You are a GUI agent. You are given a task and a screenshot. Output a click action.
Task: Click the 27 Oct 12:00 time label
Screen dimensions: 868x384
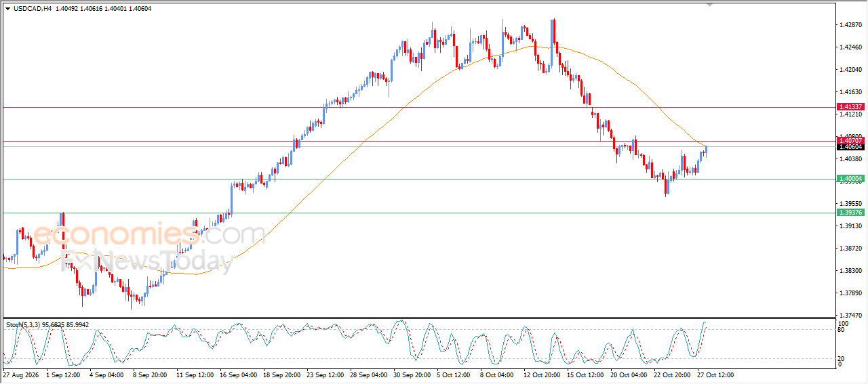tap(716, 375)
